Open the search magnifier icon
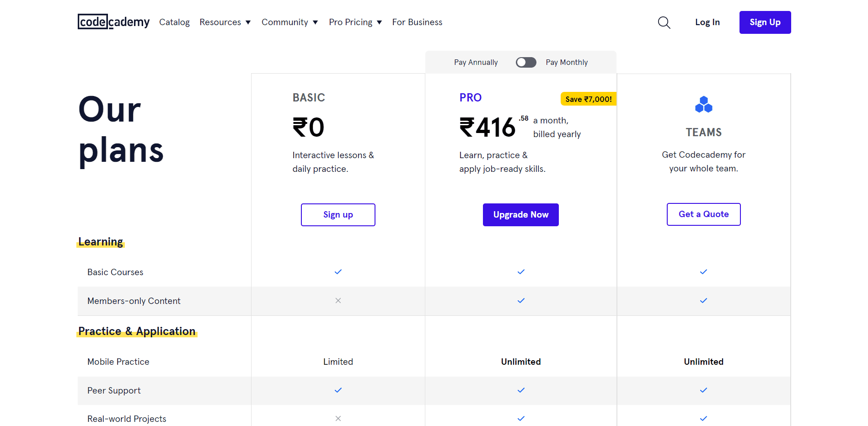Image resolution: width=868 pixels, height=426 pixels. click(x=664, y=22)
